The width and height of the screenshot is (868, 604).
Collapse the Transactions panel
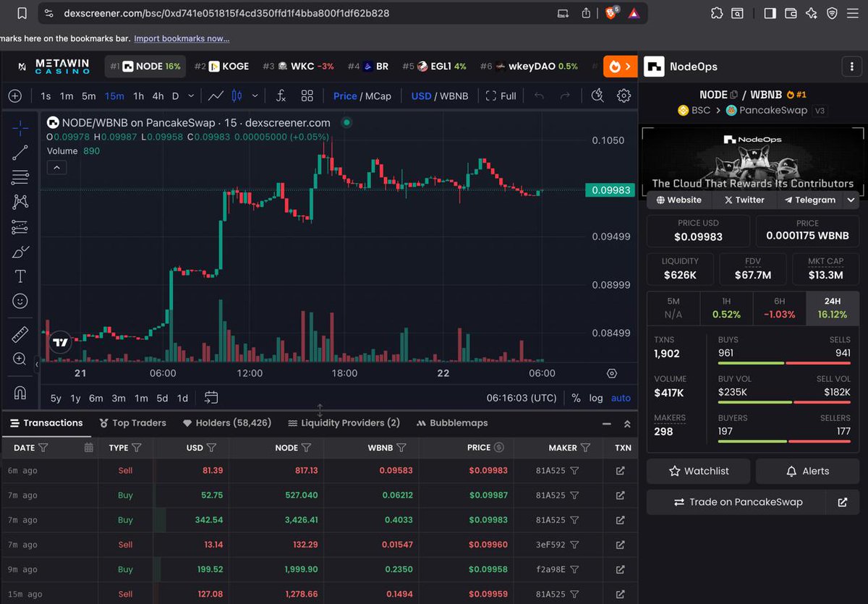click(x=608, y=423)
